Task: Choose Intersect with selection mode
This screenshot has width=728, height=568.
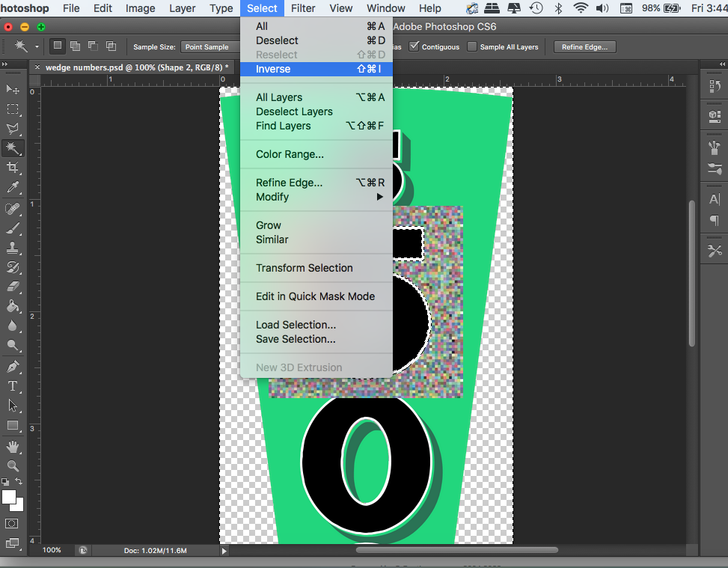Action: pyautogui.click(x=111, y=46)
